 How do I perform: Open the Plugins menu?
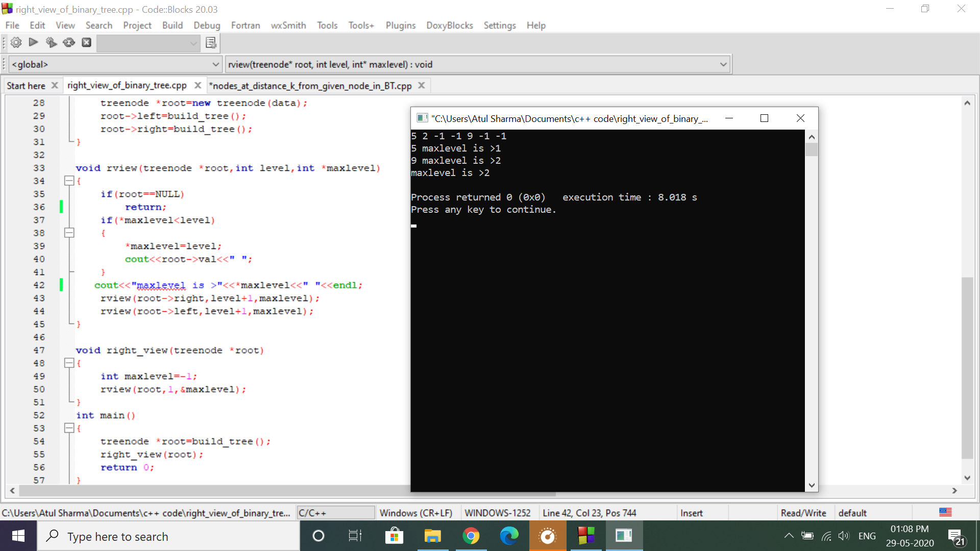pyautogui.click(x=401, y=25)
